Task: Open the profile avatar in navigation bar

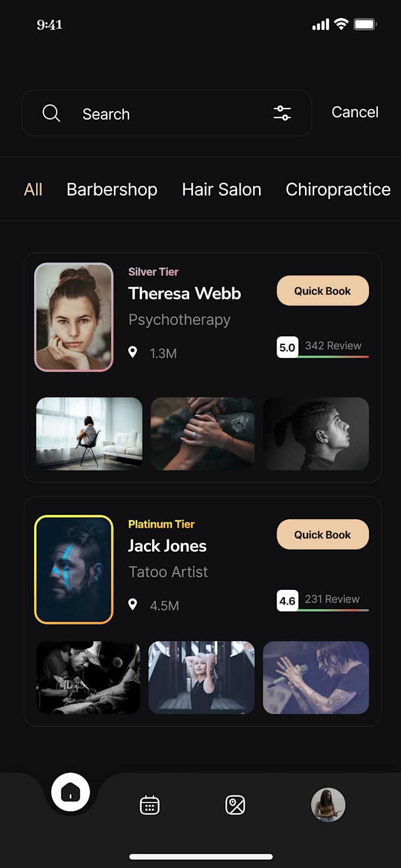Action: pyautogui.click(x=328, y=805)
